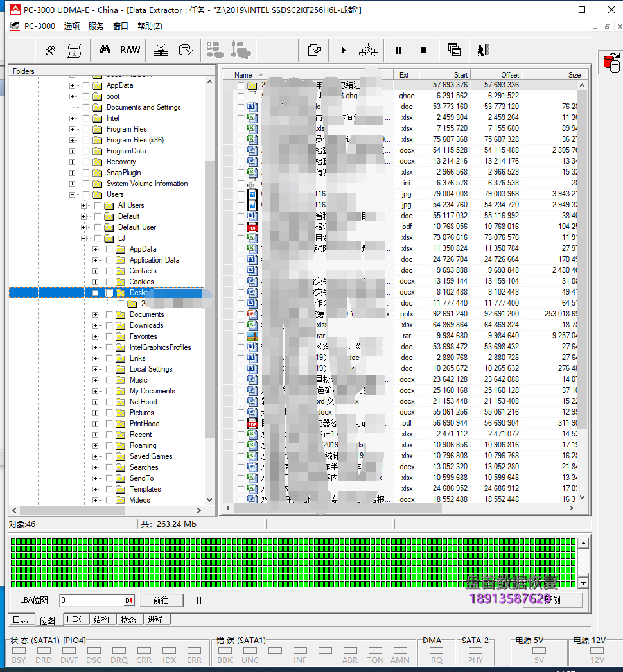Click the disk image toolbar icon

(x=186, y=50)
